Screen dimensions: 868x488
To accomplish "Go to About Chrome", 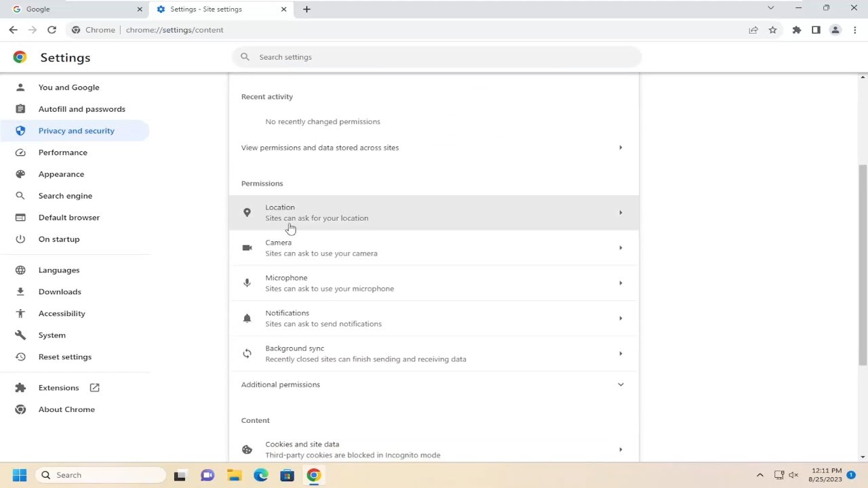I will click(x=66, y=409).
